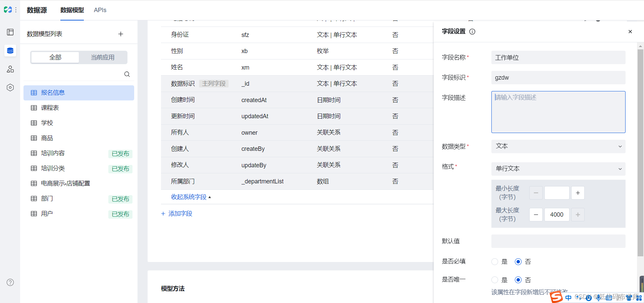644x303 pixels.
Task: Focus the 字段描述 text area
Action: pos(558,112)
